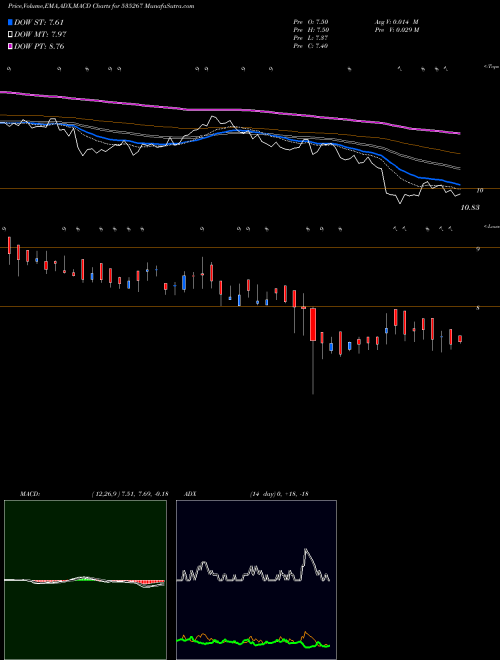Click the 'MACD:' panel heading
This screenshot has height=660, width=500.
[x=29, y=494]
